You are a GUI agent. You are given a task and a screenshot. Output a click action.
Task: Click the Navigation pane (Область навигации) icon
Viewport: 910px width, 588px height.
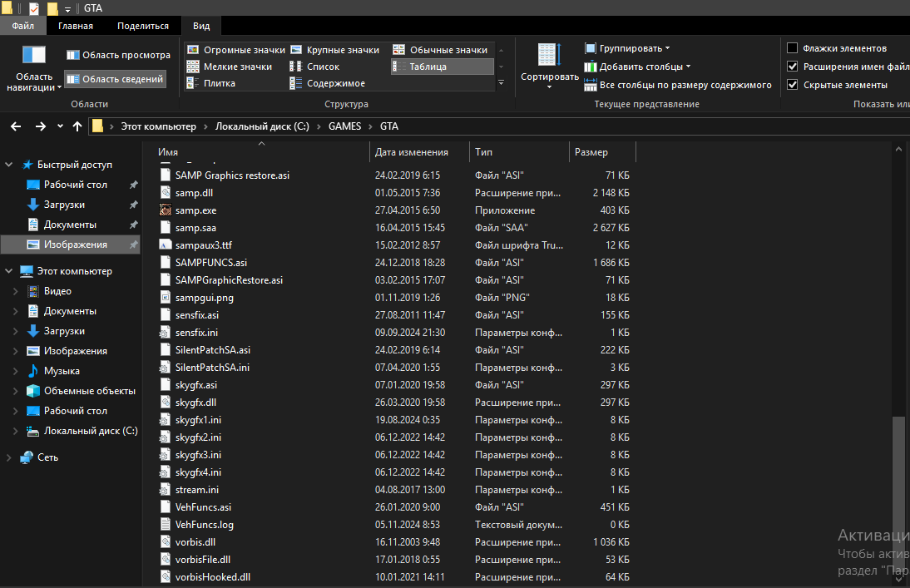coord(34,56)
